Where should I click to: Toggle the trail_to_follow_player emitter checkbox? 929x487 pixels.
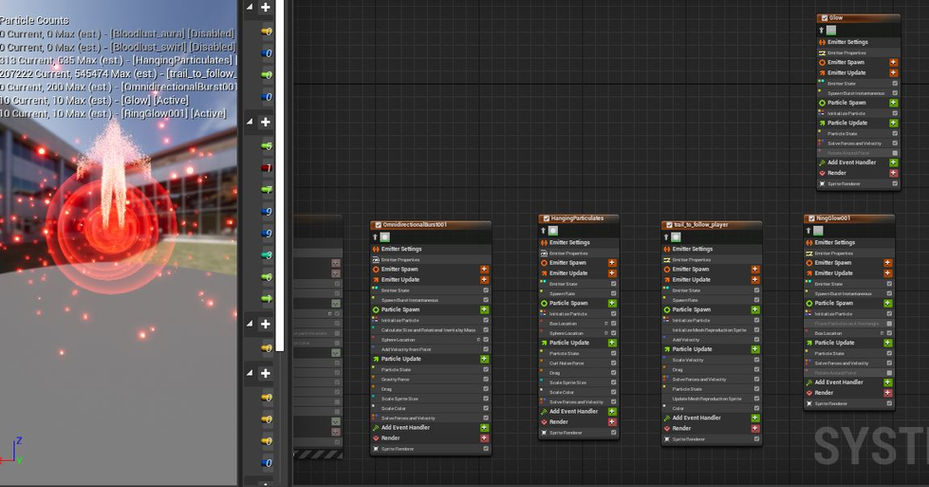(669, 225)
